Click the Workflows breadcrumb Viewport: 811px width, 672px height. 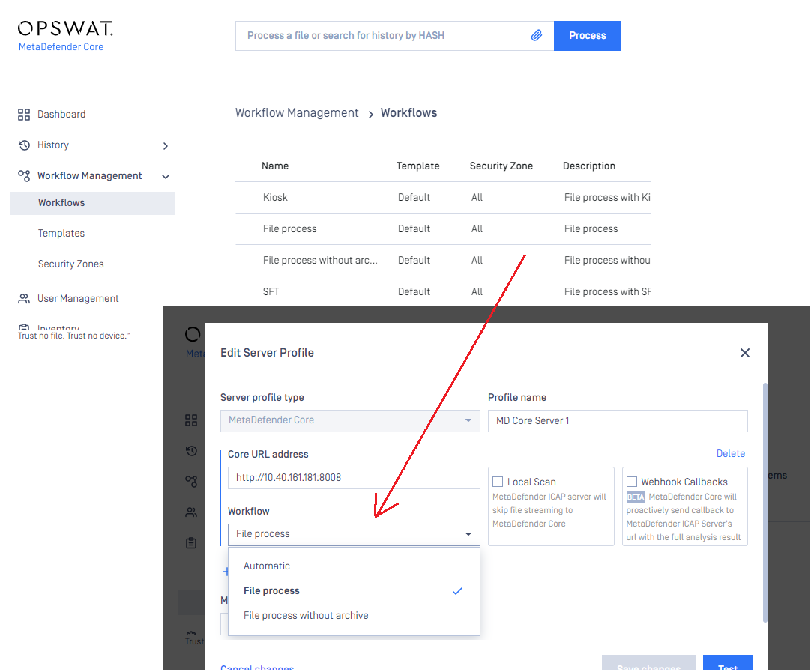[409, 113]
